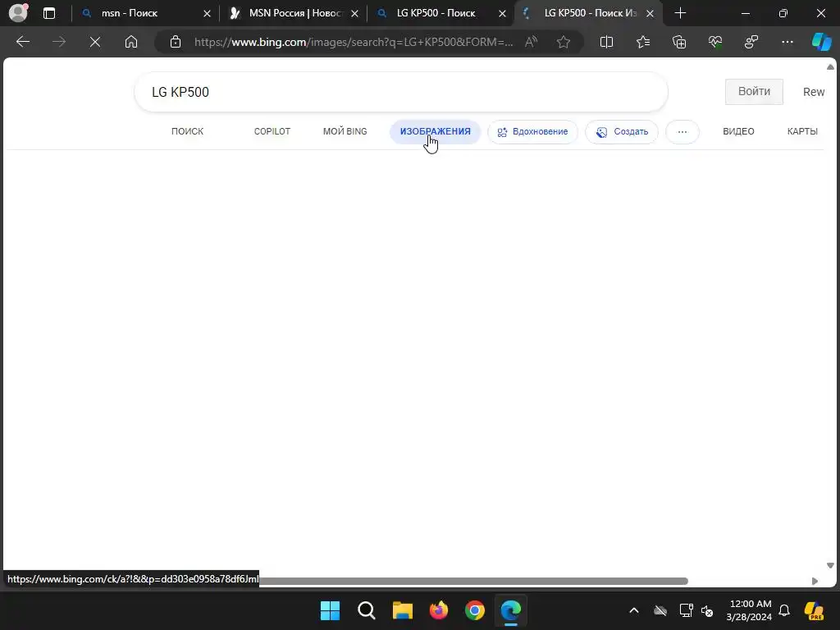Viewport: 840px width, 630px height.
Task: Open the Favorites list
Action: 643,42
